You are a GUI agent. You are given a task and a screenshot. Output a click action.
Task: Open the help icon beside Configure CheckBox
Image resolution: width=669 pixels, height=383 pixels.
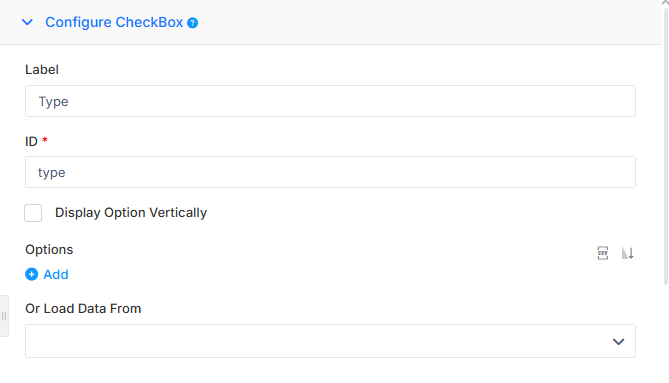[x=193, y=23]
